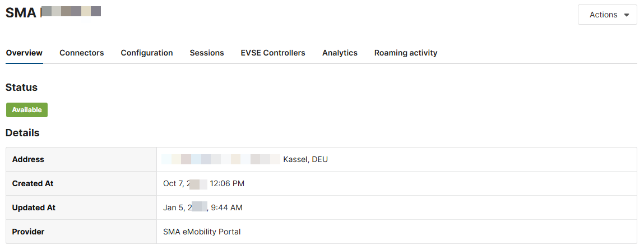Select the 12:06 PM created timestamp
The image size is (644, 249).
(x=227, y=183)
